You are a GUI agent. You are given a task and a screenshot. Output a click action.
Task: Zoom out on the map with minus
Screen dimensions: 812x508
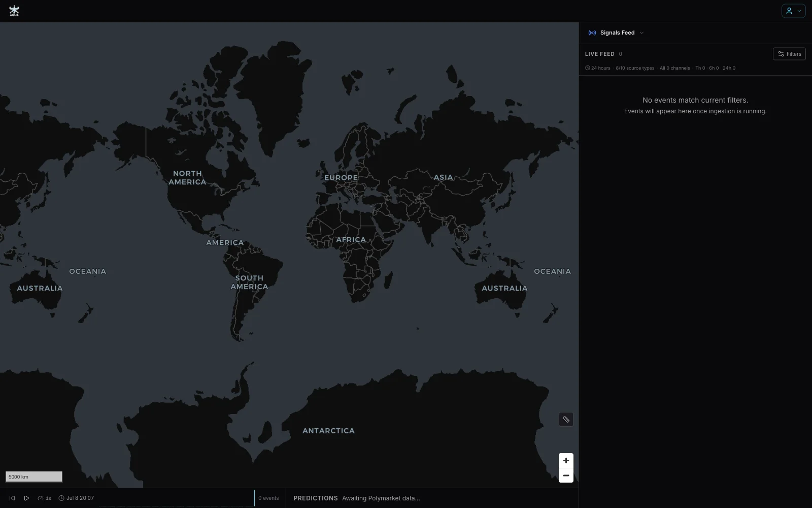[566, 475]
